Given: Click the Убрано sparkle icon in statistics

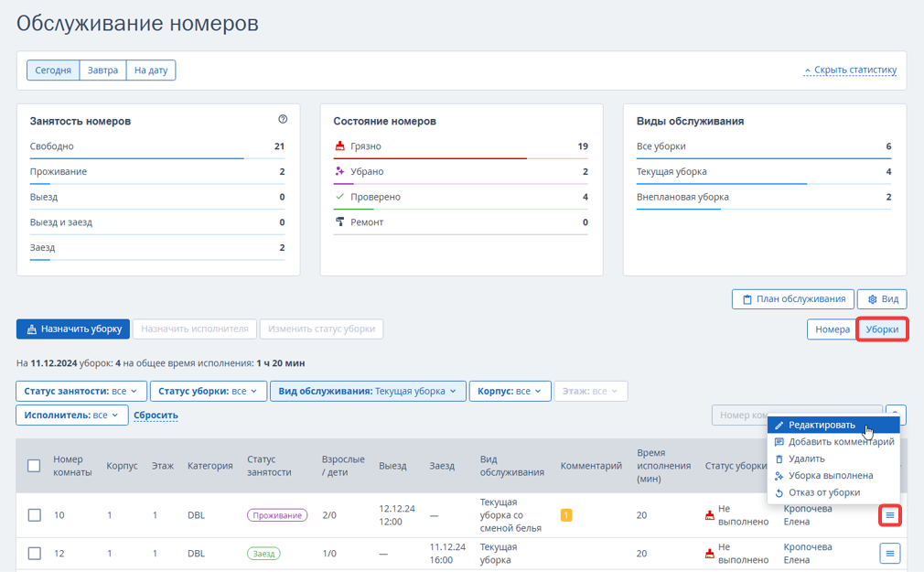Looking at the screenshot, I should [339, 171].
